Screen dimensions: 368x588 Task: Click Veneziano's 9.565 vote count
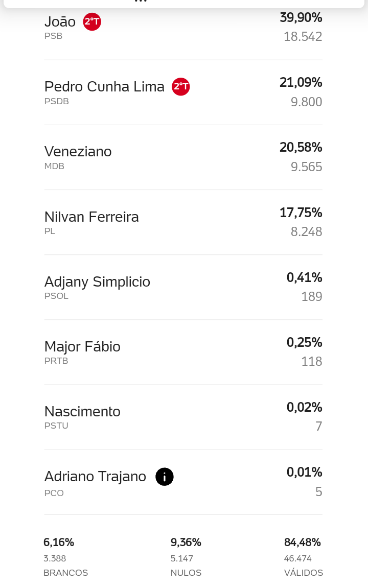[307, 167]
